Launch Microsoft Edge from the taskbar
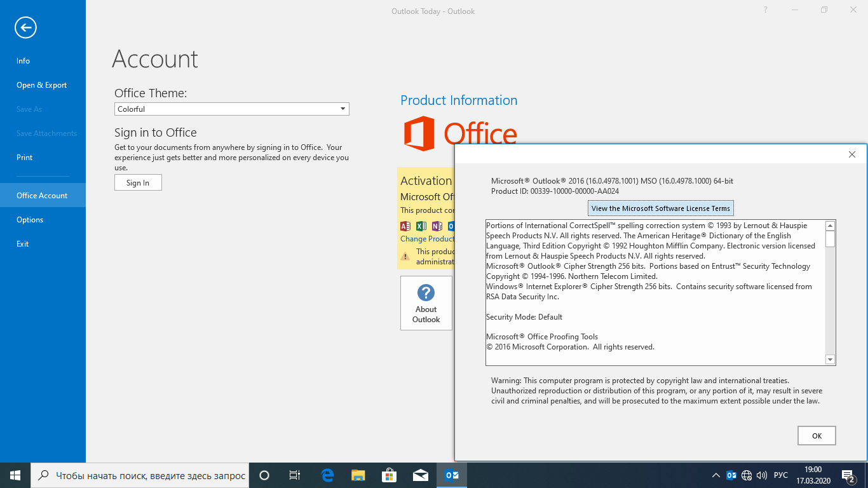 coord(327,475)
